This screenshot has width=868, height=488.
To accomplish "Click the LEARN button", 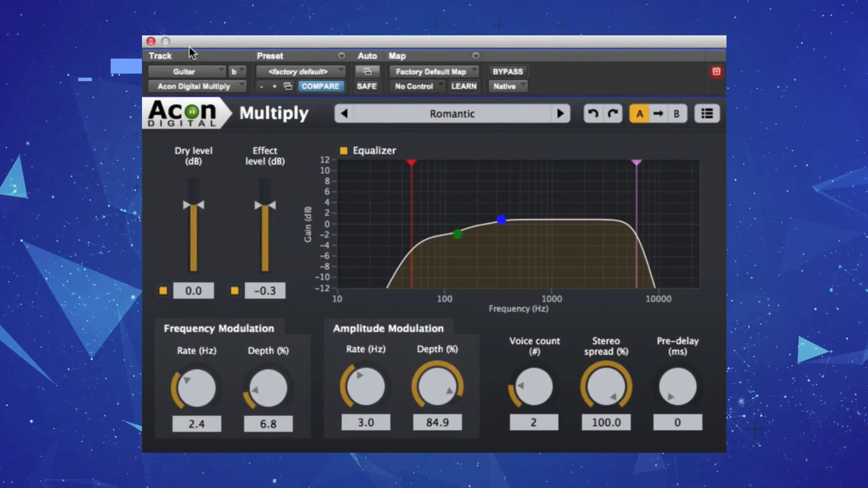I will [x=464, y=86].
